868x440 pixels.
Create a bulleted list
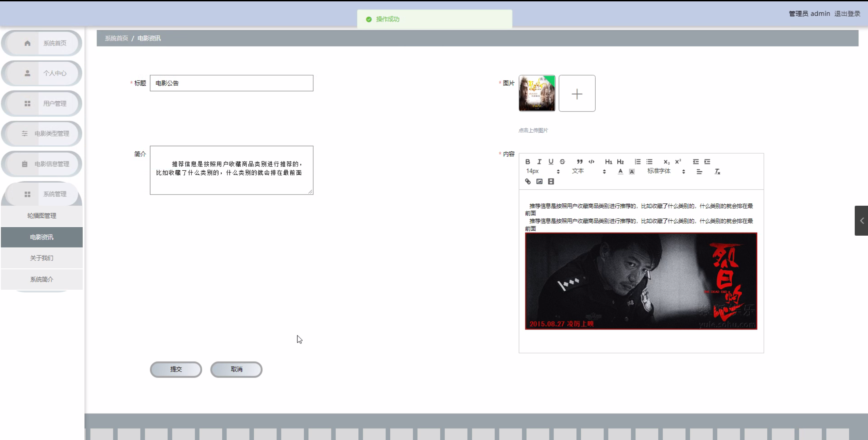pos(649,162)
